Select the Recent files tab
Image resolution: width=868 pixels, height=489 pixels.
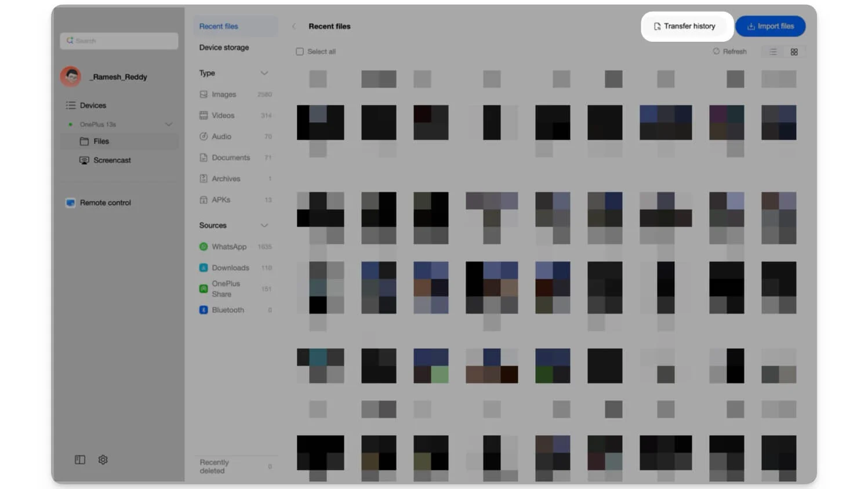click(219, 26)
